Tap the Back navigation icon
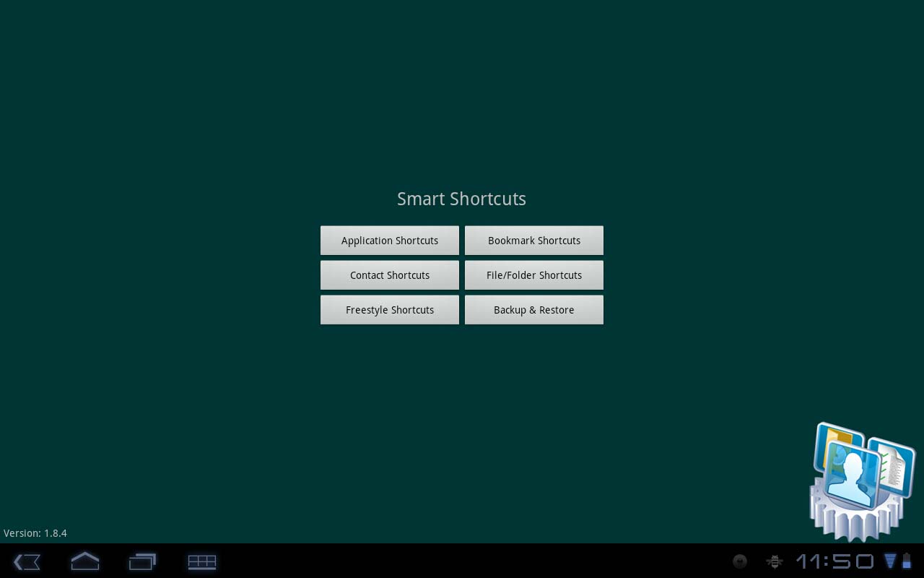Viewport: 924px width, 578px height. point(27,561)
